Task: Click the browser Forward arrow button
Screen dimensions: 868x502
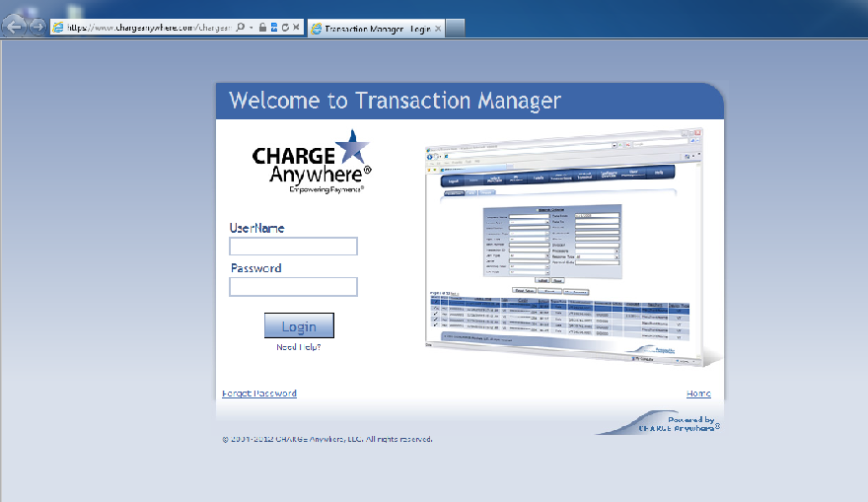Action: [x=36, y=27]
